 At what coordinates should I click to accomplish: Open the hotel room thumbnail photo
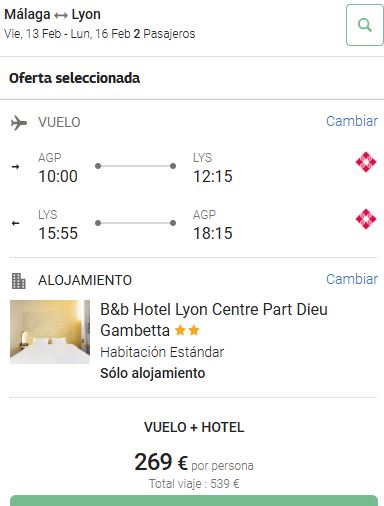point(50,332)
